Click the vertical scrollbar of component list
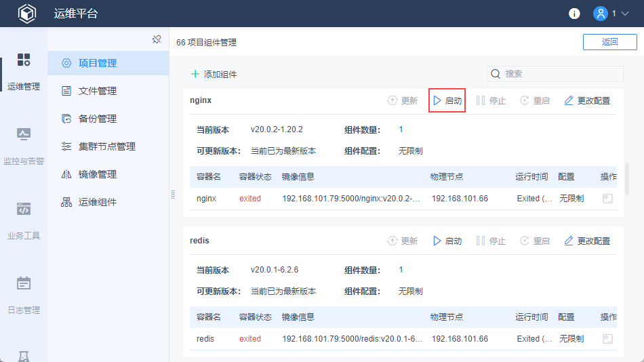This screenshot has height=362, width=644. 627,179
